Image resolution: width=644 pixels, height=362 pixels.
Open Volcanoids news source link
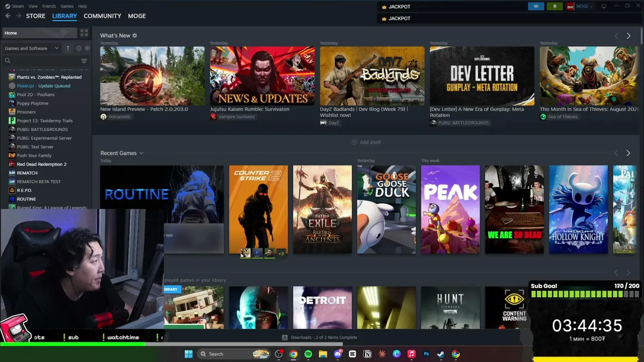(x=119, y=117)
